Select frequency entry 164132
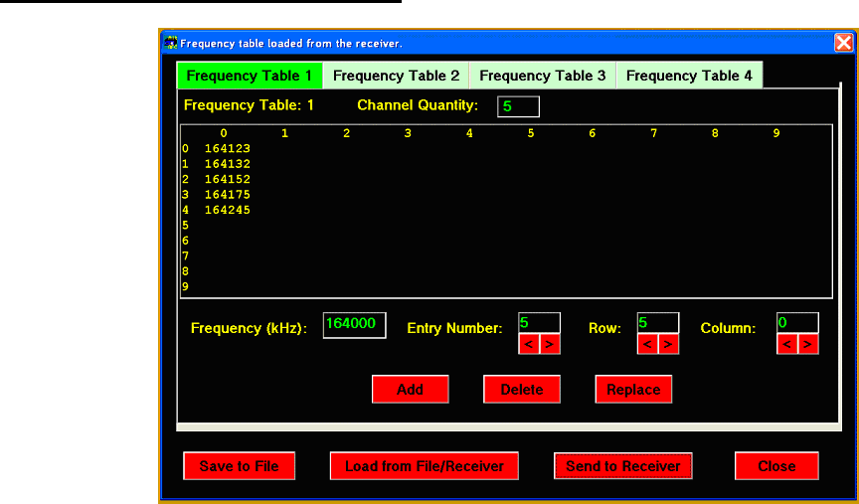The height and width of the screenshot is (504, 859). [x=228, y=164]
